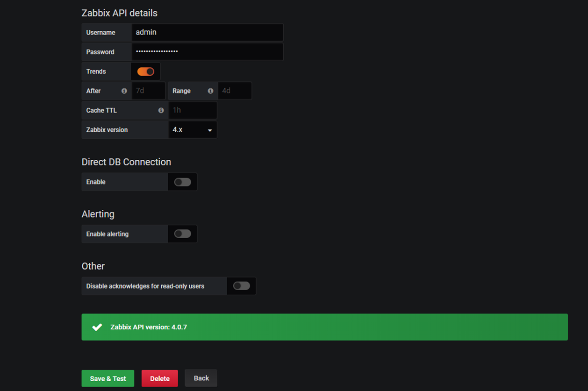The width and height of the screenshot is (588, 391).
Task: Click the Direct DB Connection heading
Action: pos(126,162)
